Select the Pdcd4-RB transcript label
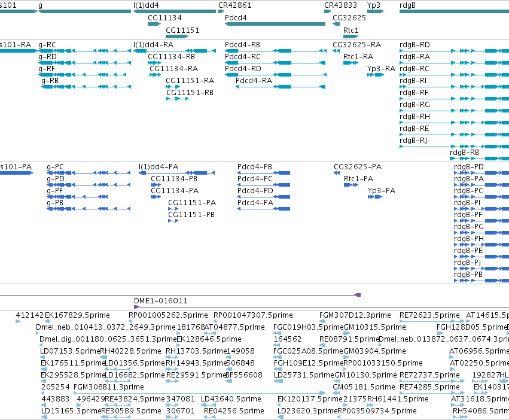This screenshot has width=509, height=420. pos(242,44)
